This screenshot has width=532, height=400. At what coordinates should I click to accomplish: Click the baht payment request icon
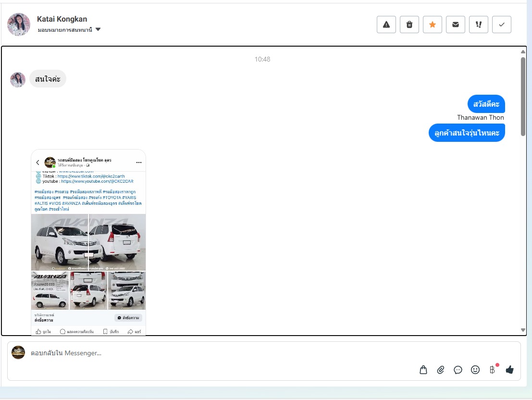492,370
